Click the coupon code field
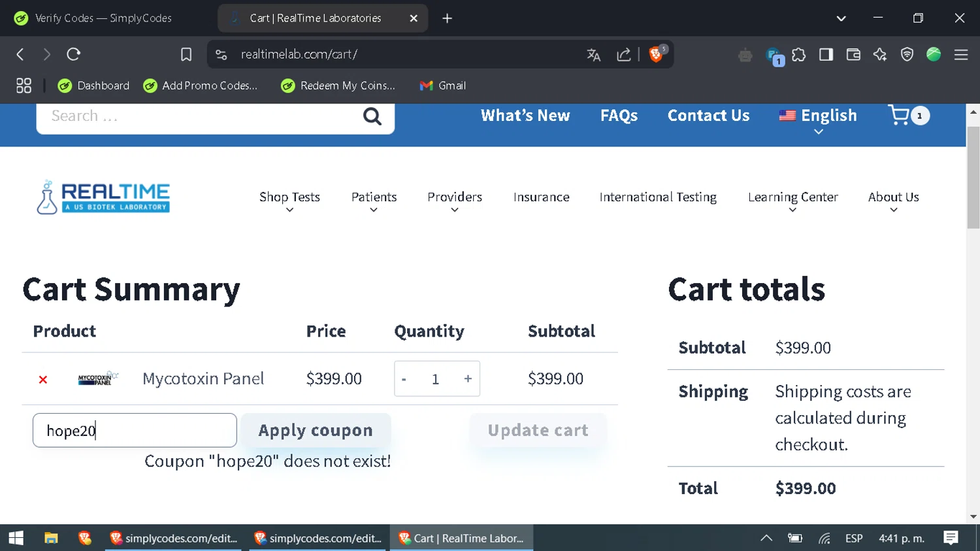Viewport: 980px width, 551px height. coord(135,430)
